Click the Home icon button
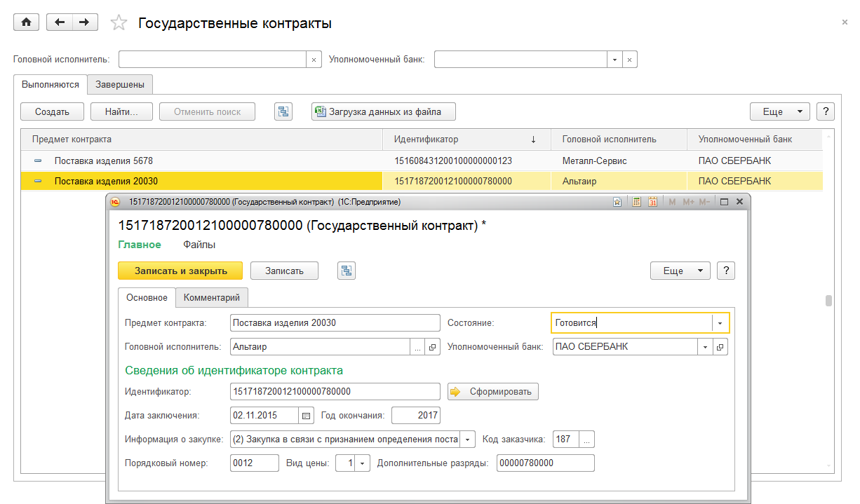 click(27, 22)
